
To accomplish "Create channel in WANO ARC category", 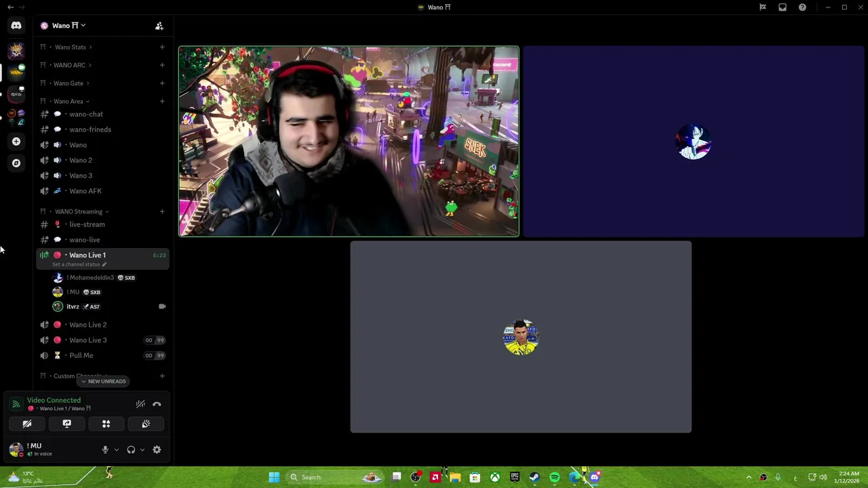I will point(162,65).
